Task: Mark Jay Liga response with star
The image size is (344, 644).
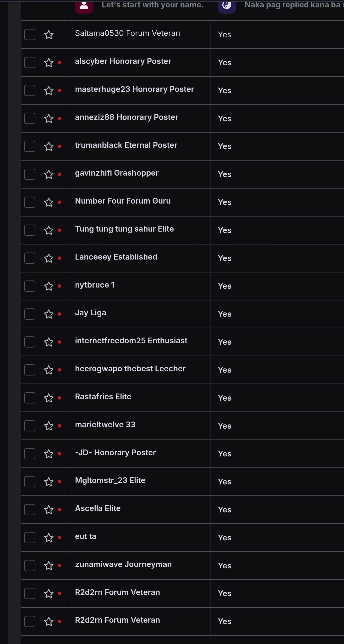Action: [x=49, y=314]
